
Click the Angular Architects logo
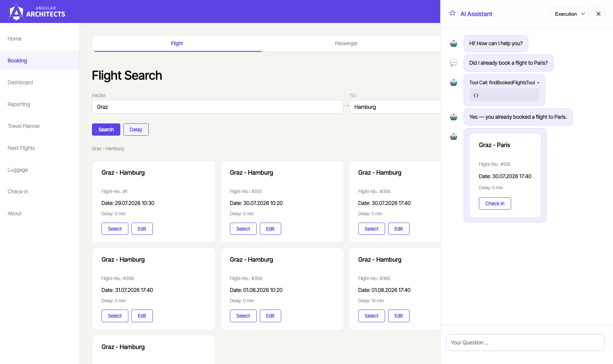(36, 12)
